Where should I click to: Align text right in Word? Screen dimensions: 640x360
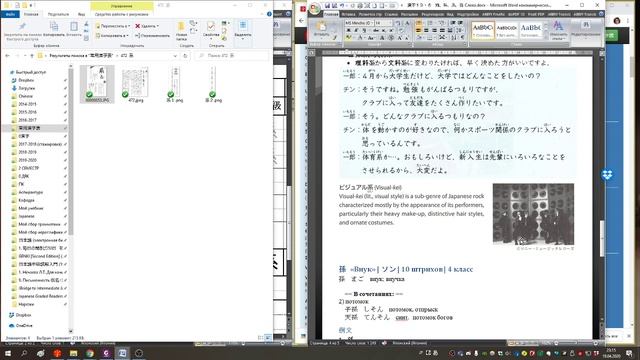coord(434,30)
